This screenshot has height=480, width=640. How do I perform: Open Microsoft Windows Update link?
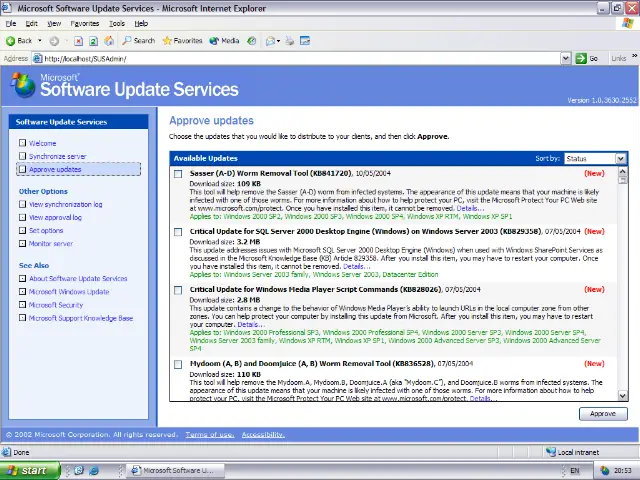coord(69,292)
